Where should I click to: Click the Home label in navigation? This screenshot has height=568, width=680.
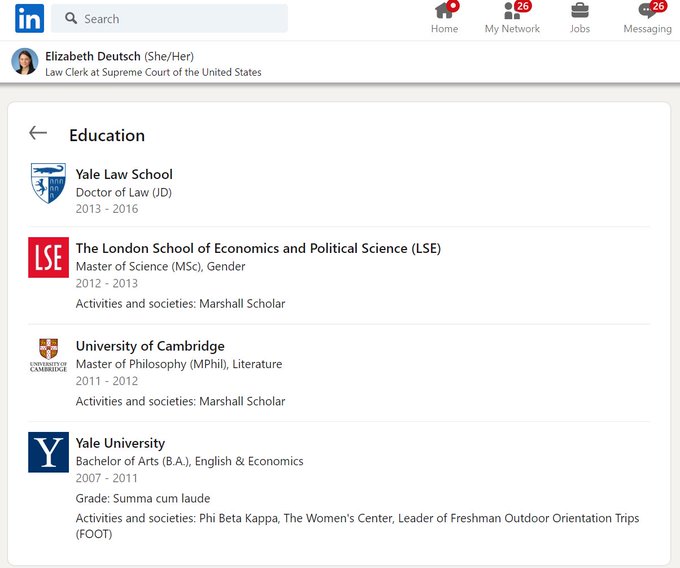pos(445,29)
